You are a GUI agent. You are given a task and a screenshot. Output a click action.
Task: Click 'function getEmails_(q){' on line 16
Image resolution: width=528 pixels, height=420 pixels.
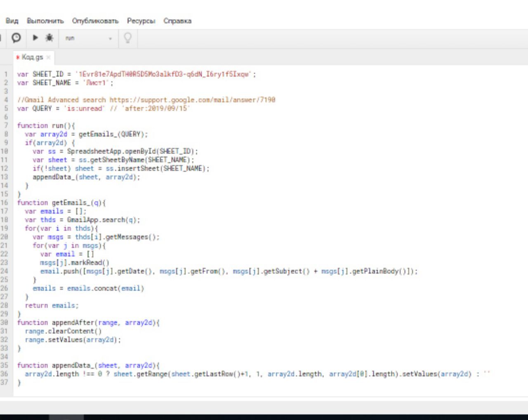61,203
